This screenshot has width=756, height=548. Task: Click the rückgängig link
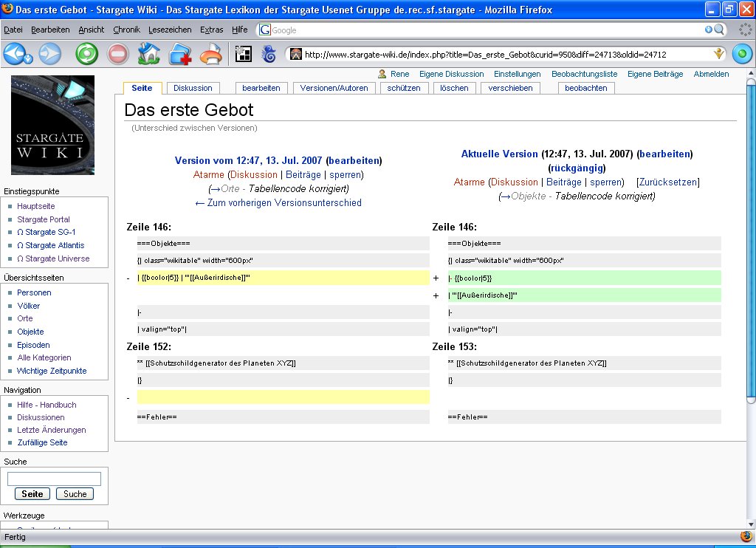click(x=577, y=168)
